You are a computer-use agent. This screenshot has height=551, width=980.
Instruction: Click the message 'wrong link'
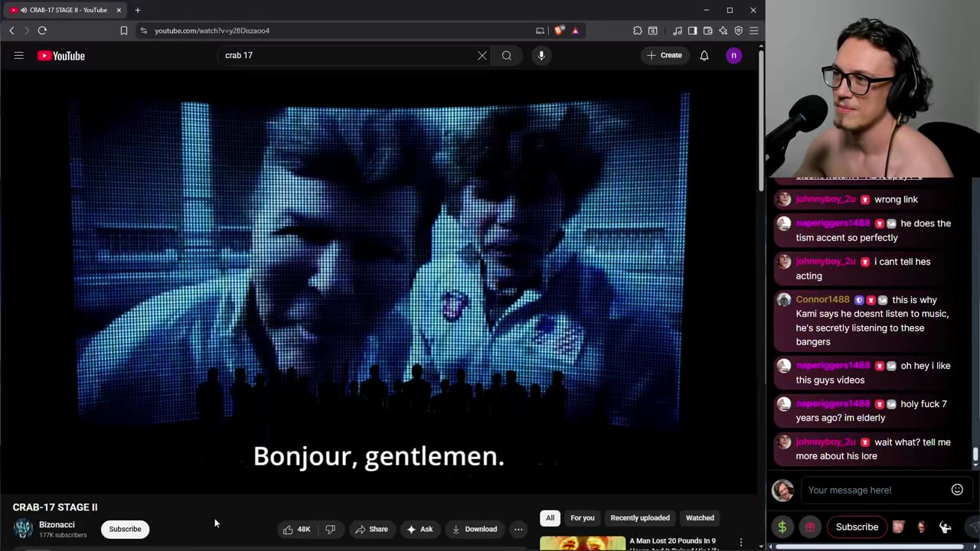896,199
